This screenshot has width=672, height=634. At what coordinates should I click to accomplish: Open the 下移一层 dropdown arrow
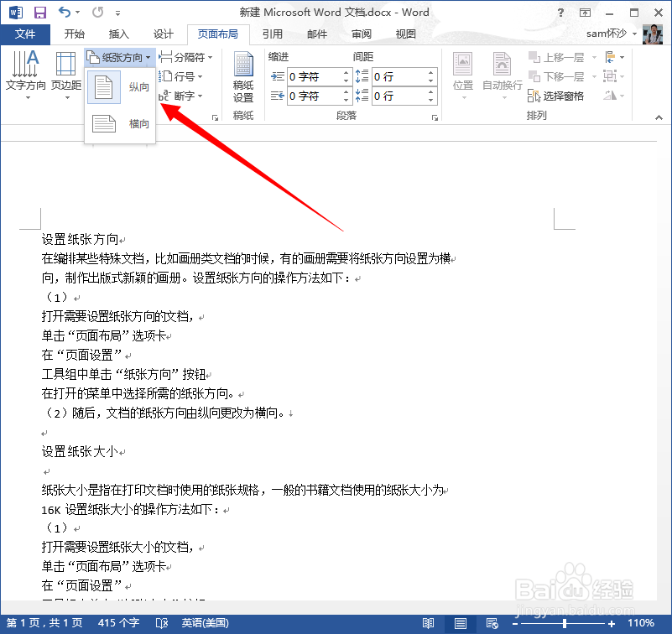(594, 76)
